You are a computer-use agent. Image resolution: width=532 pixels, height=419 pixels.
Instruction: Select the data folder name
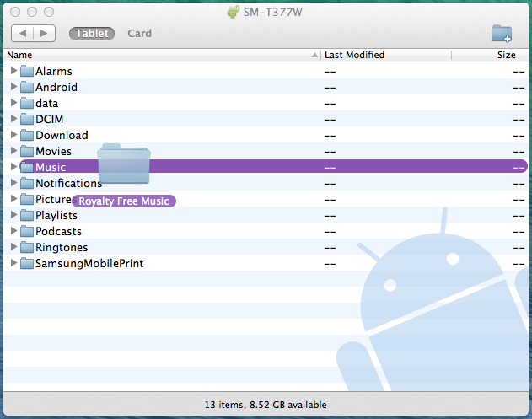47,103
